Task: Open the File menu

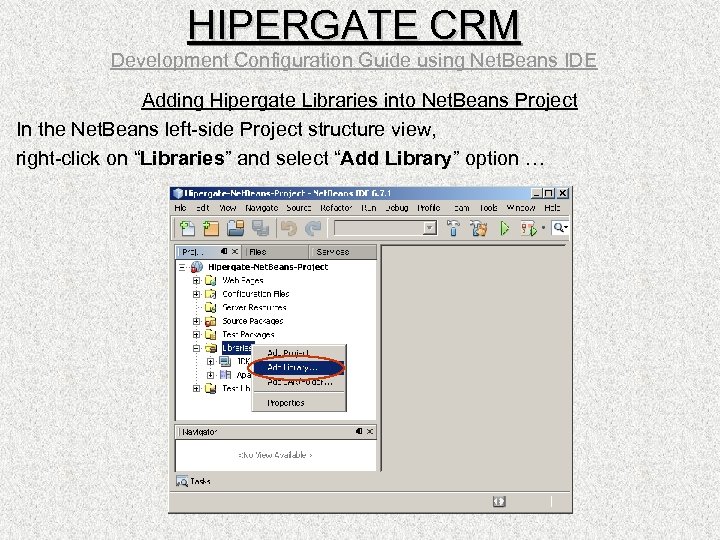Action: pyautogui.click(x=180, y=208)
